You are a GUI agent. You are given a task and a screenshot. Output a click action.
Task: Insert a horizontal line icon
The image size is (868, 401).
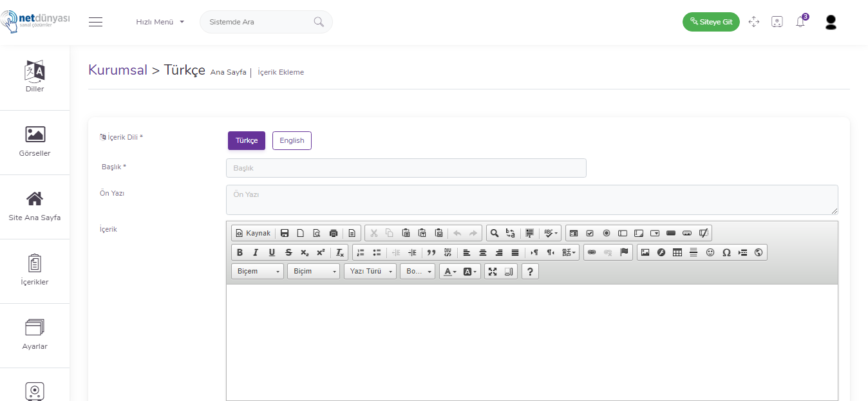(x=693, y=252)
